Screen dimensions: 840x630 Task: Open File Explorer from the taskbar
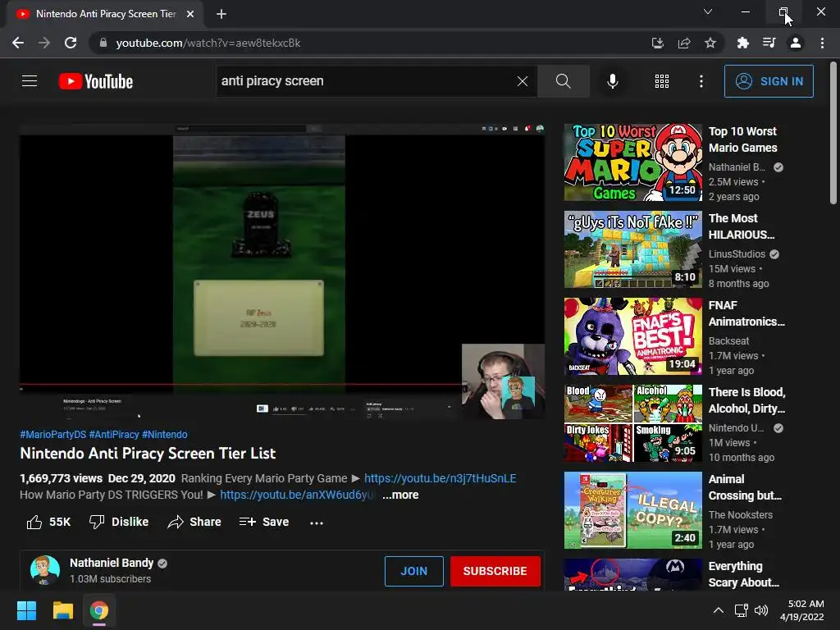tap(62, 610)
